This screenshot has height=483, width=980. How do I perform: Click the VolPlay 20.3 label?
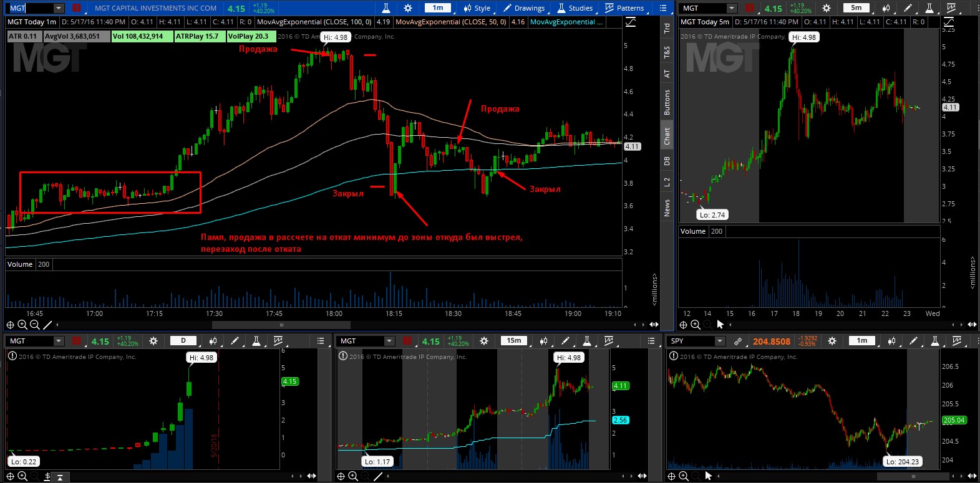(251, 36)
